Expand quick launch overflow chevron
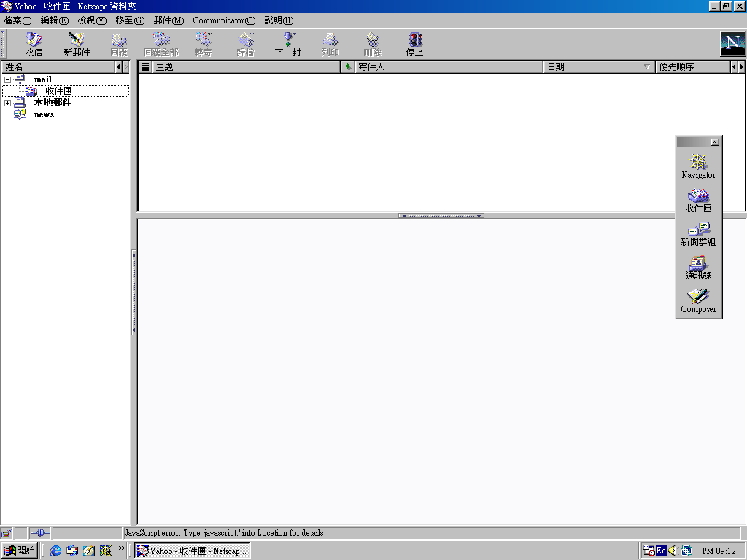Viewport: 747px width, 560px height. click(122, 548)
